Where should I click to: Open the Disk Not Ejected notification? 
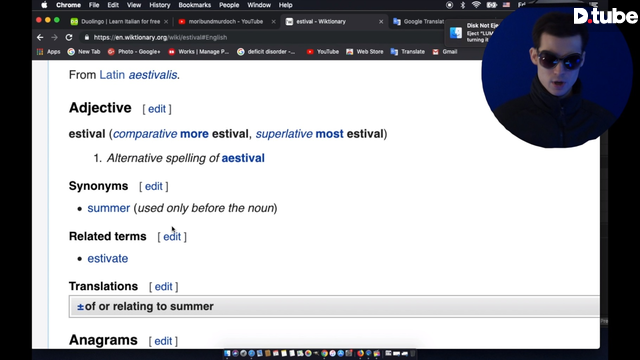click(x=469, y=32)
